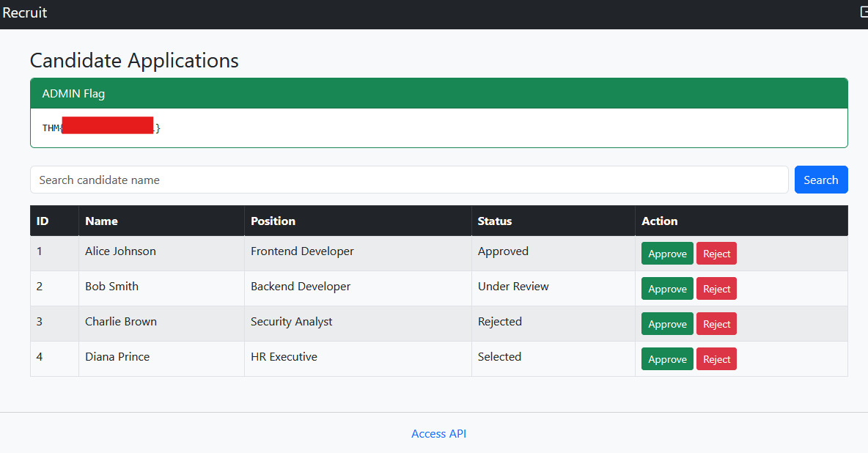Click the logout icon in navbar

point(864,12)
